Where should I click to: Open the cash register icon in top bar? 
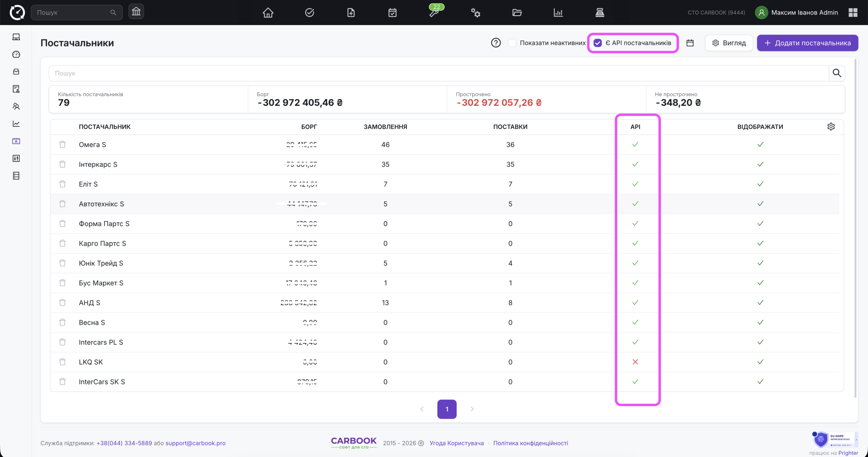[x=600, y=13]
